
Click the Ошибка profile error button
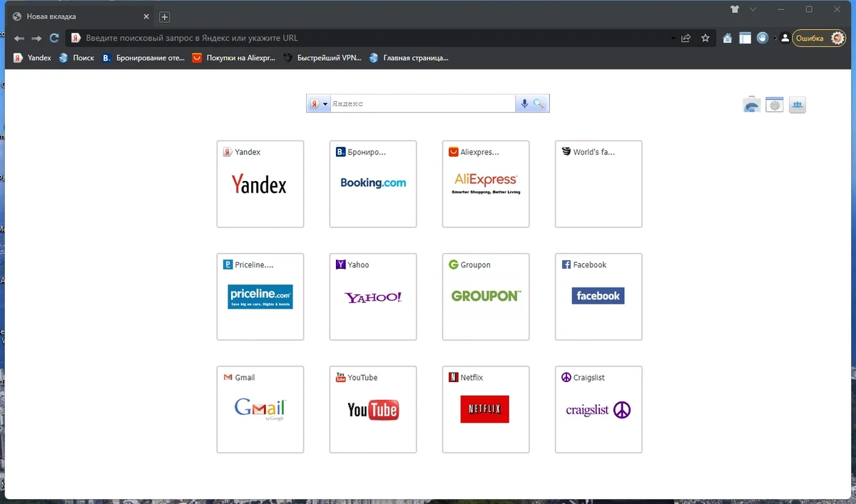pyautogui.click(x=819, y=38)
